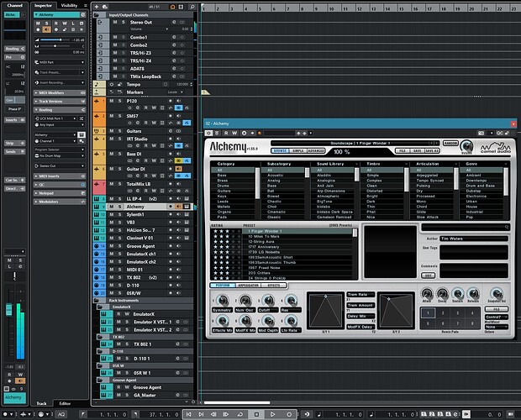Toggle Read automation on IRT Studio track

(146, 145)
